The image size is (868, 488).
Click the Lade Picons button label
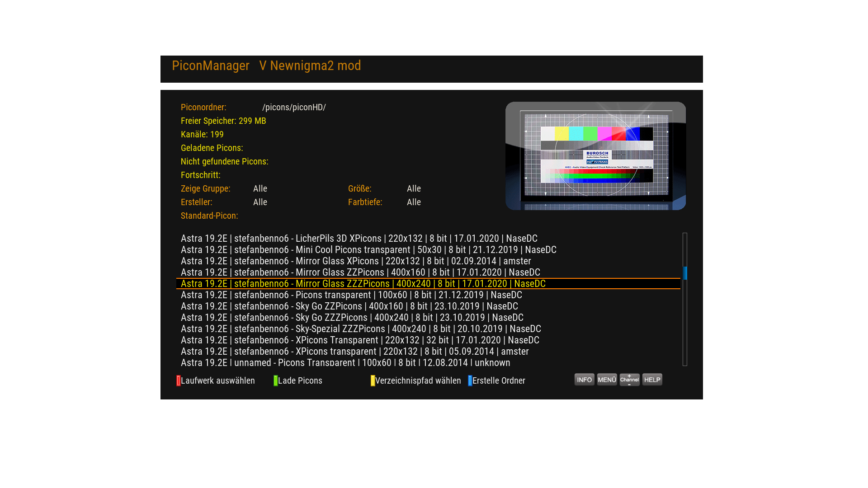(x=300, y=380)
